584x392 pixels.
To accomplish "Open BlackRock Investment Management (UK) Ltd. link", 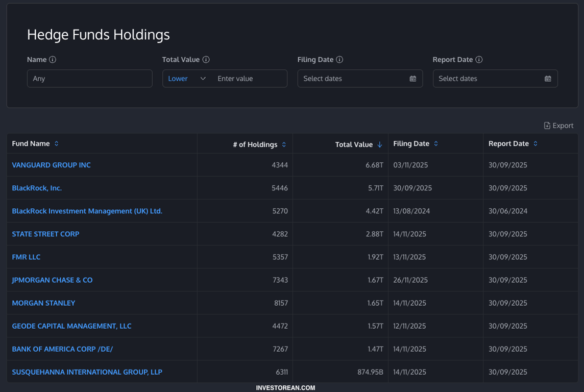I will pyautogui.click(x=87, y=211).
